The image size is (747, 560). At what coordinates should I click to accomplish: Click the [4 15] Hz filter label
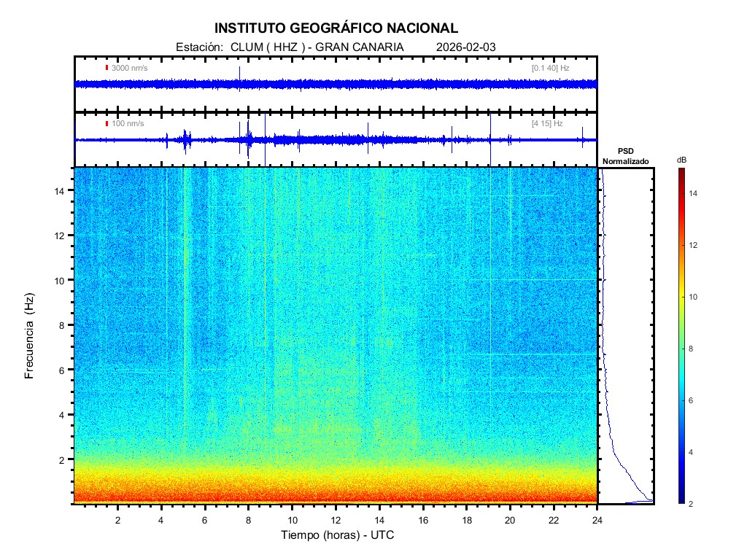(547, 123)
